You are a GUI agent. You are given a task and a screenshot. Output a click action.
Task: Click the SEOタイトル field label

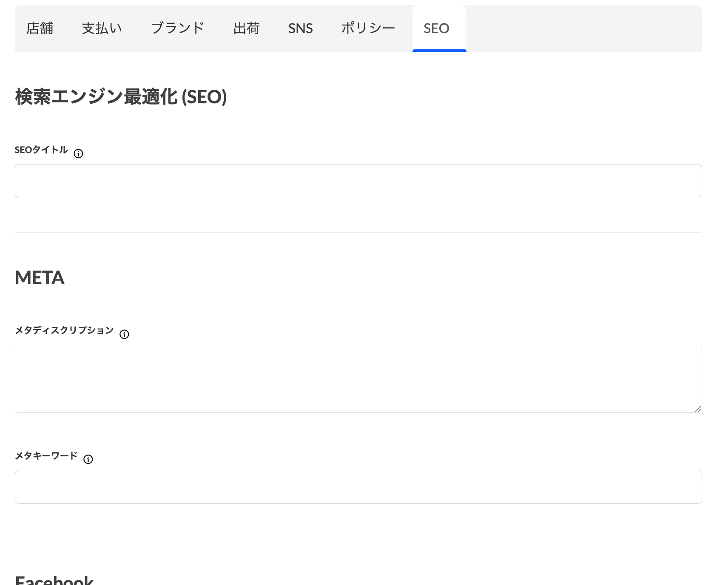41,150
